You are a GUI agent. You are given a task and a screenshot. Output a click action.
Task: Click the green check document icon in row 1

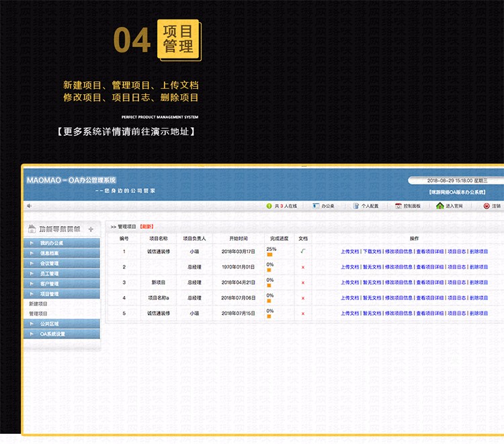pos(303,251)
